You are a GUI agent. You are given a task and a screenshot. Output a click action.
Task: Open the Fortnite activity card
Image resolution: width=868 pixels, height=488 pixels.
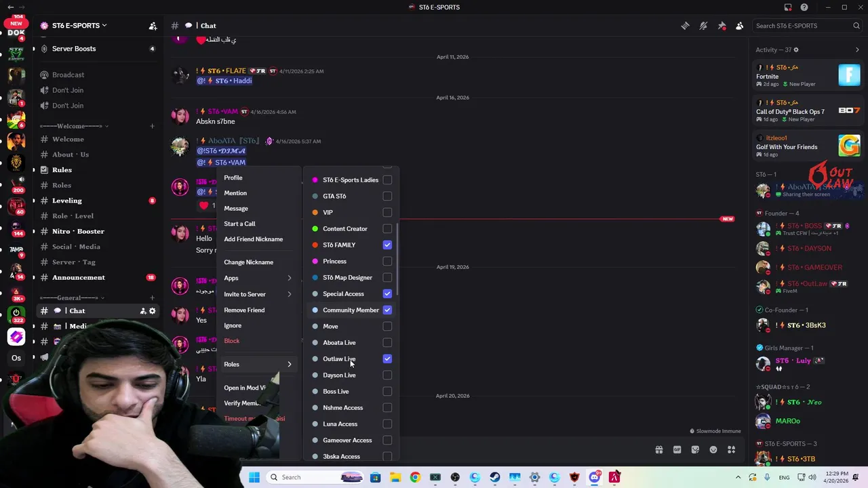[808, 76]
